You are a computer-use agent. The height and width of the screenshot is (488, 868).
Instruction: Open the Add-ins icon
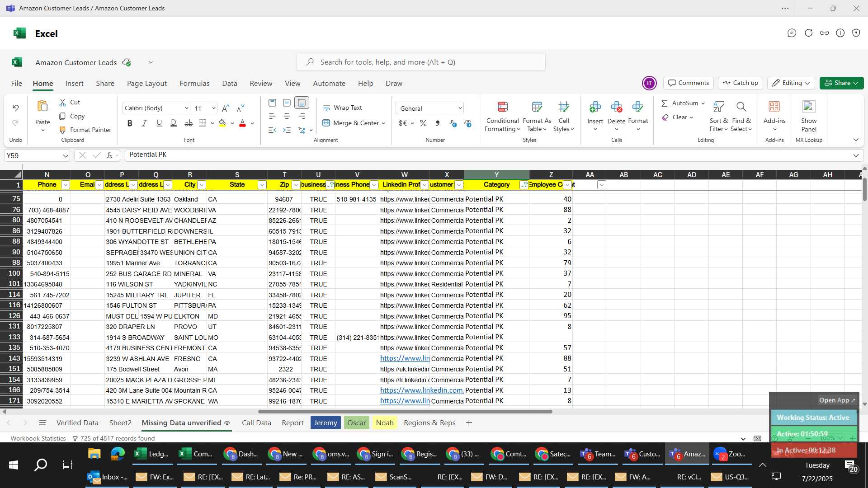774,107
